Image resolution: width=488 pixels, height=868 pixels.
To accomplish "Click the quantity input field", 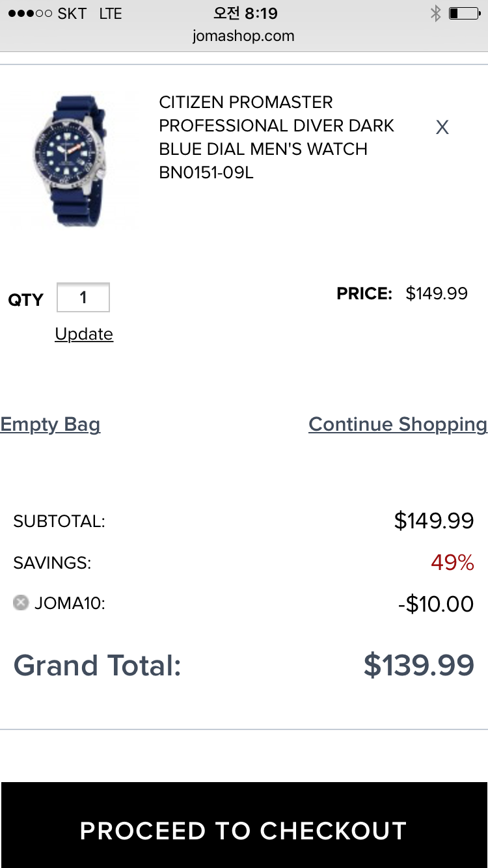I will 83,298.
